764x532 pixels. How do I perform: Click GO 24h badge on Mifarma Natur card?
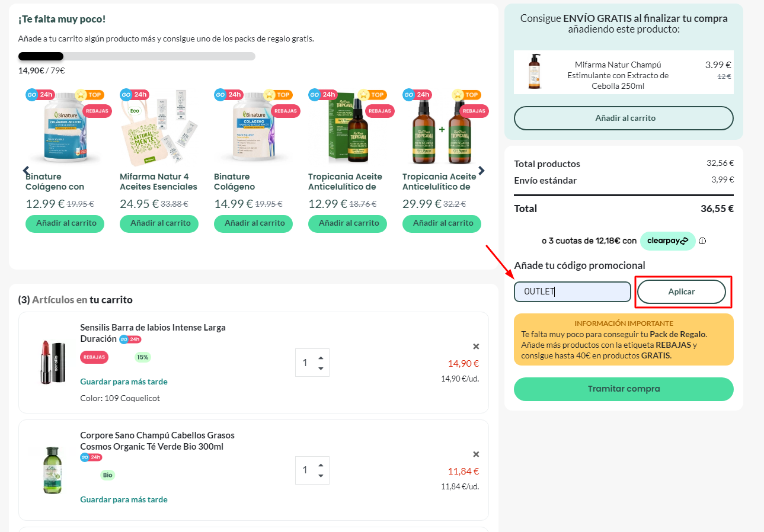(x=134, y=95)
